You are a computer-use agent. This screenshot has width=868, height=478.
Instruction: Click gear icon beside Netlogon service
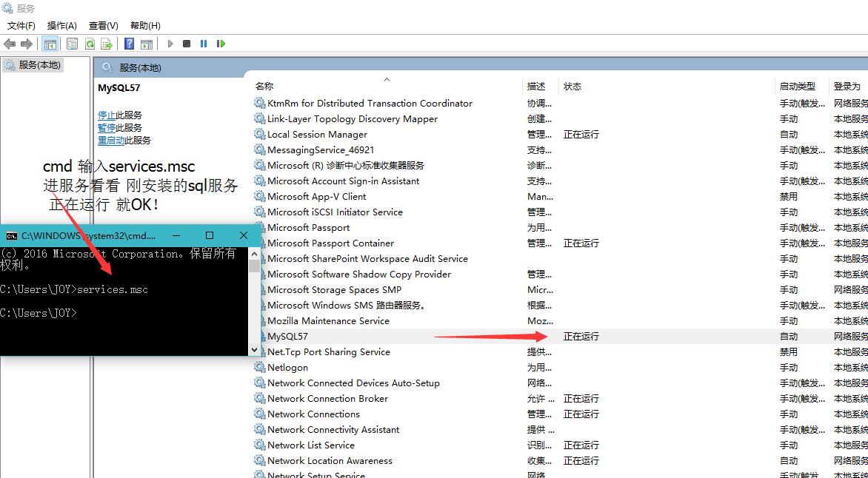260,367
